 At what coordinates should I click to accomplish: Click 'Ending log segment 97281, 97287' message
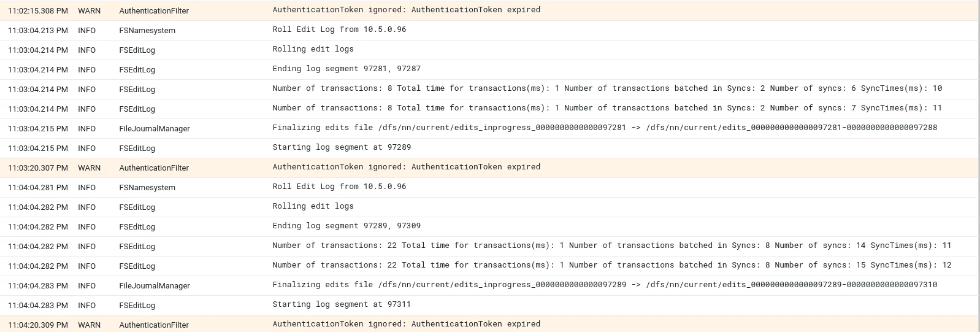pyautogui.click(x=346, y=69)
